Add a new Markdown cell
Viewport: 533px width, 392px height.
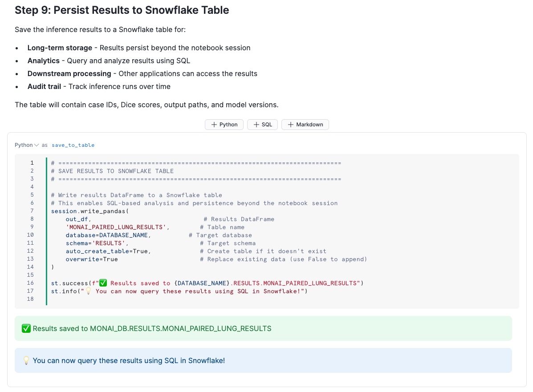click(x=305, y=125)
